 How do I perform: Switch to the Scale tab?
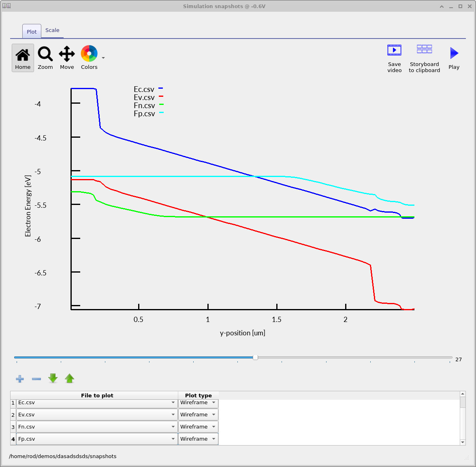tap(52, 30)
